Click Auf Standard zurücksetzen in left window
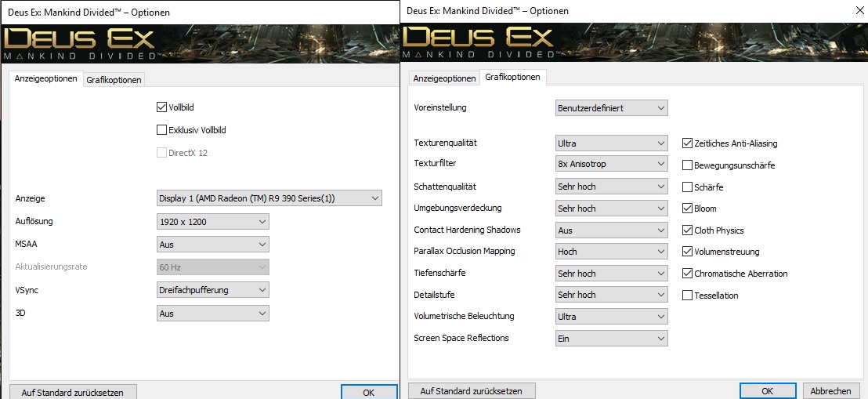Screen dimensions: 868x399 click(73, 392)
